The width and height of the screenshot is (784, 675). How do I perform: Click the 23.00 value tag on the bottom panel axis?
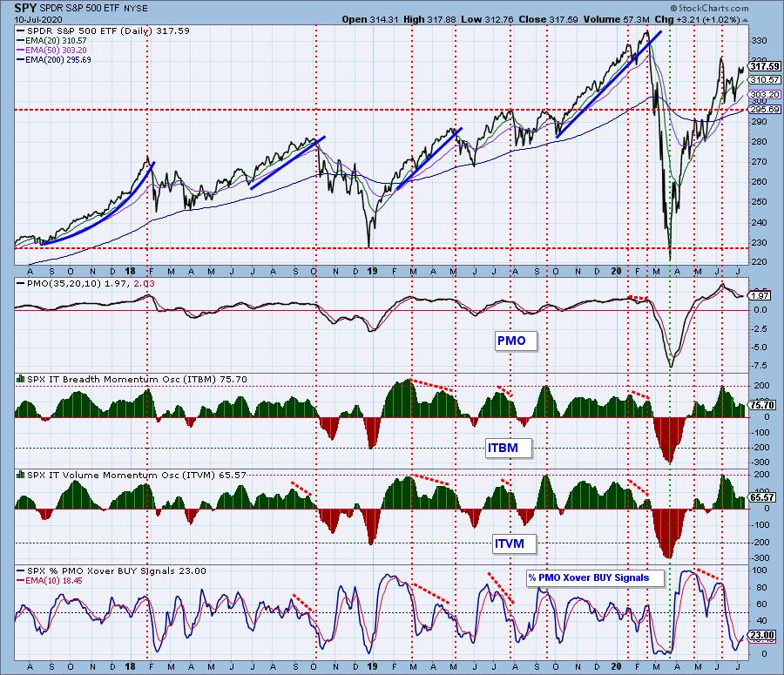[x=762, y=636]
